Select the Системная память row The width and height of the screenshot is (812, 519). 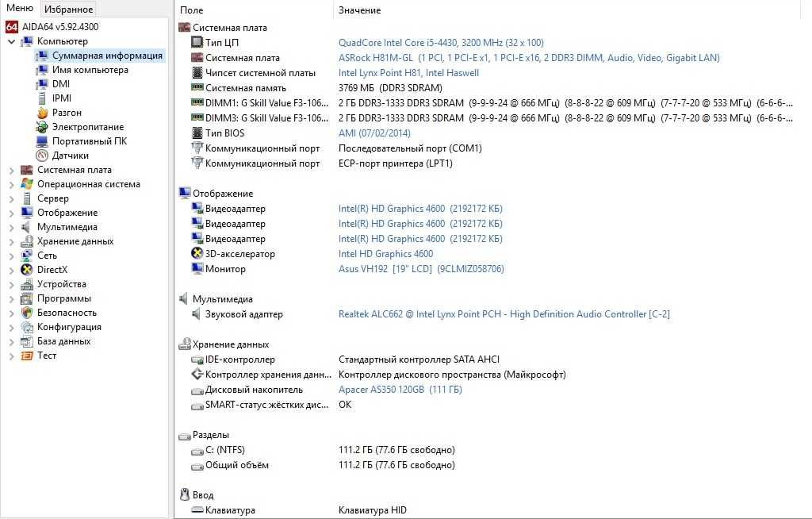(316, 87)
